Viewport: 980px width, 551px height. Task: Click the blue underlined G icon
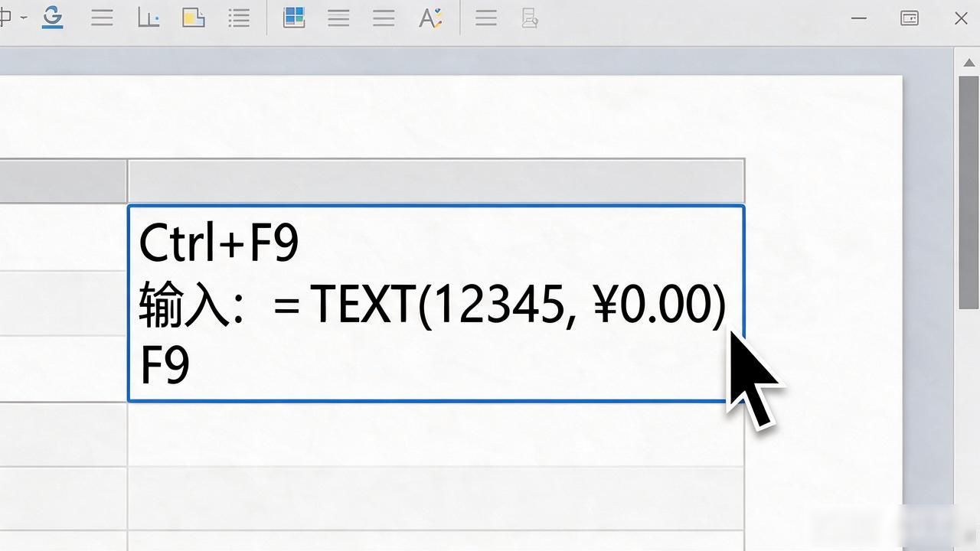[53, 17]
